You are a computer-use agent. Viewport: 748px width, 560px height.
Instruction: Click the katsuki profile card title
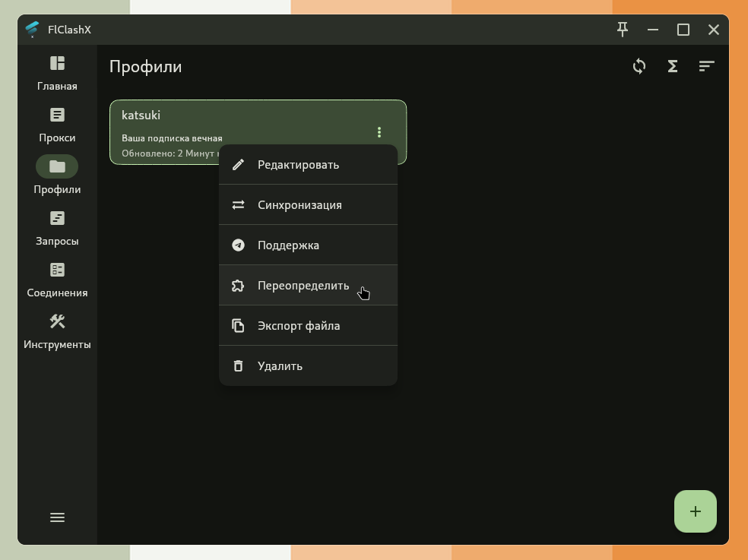click(x=141, y=115)
